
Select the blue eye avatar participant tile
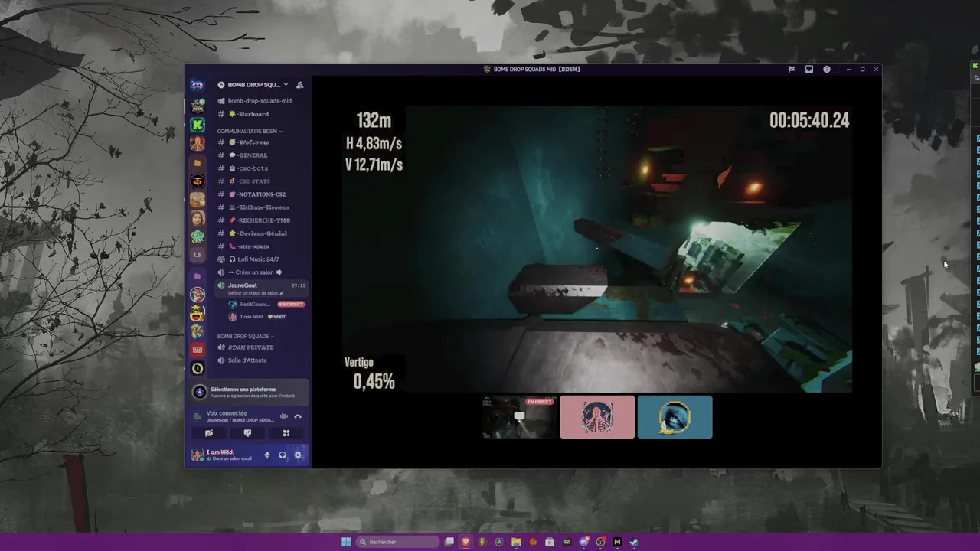coord(675,417)
